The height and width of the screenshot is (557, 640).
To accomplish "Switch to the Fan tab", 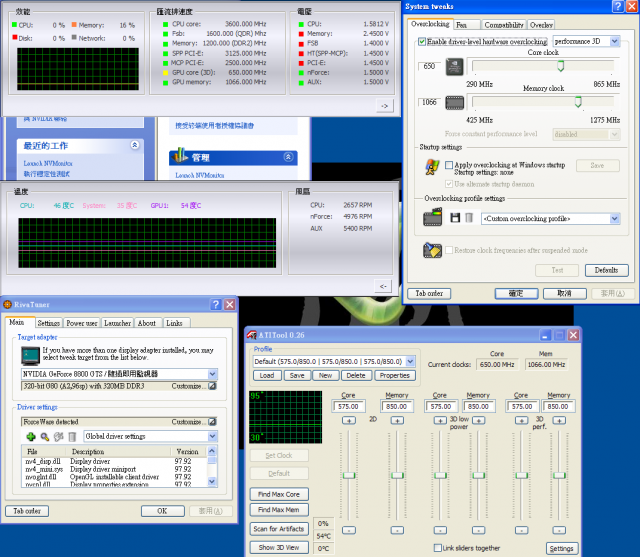I will [x=467, y=25].
